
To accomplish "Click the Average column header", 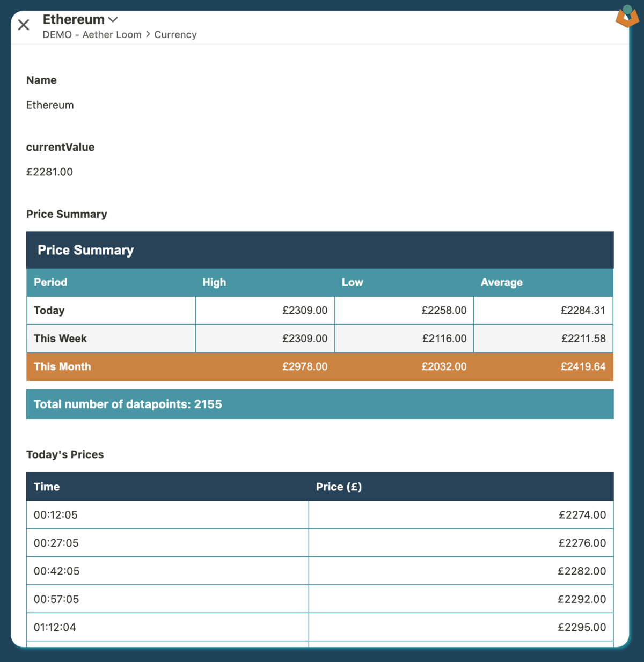I will tap(501, 282).
